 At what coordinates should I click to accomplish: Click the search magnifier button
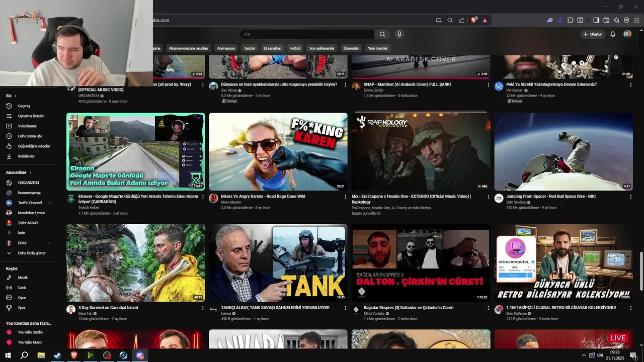[382, 34]
